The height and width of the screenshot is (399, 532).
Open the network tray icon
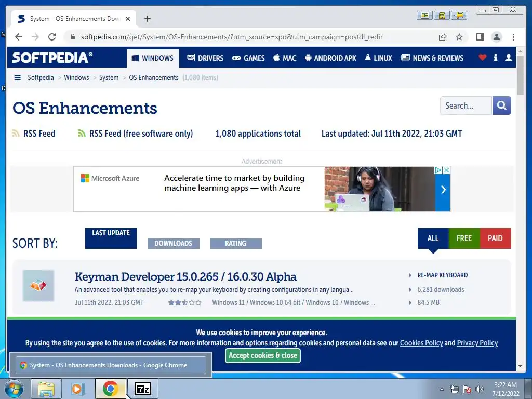(x=454, y=389)
